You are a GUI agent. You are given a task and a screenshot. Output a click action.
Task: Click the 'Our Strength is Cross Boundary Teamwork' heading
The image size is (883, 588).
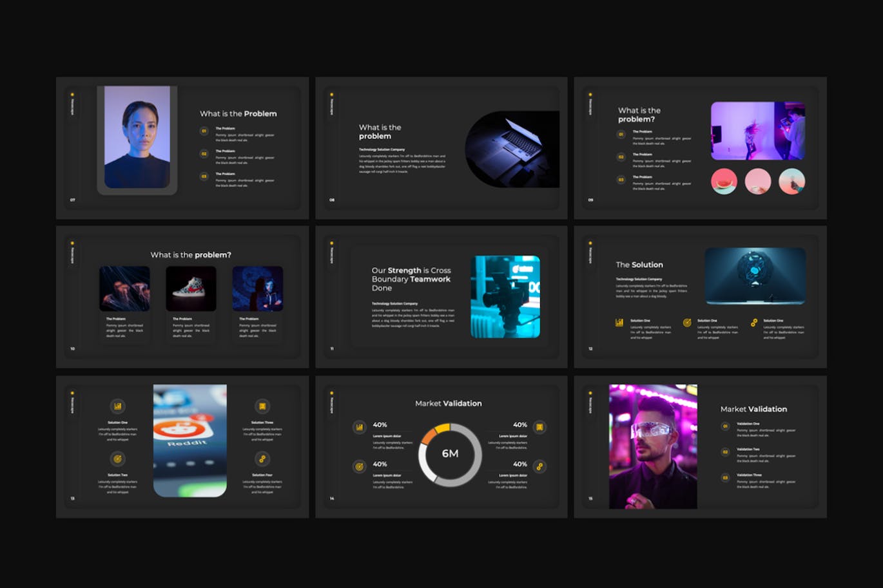coord(411,280)
